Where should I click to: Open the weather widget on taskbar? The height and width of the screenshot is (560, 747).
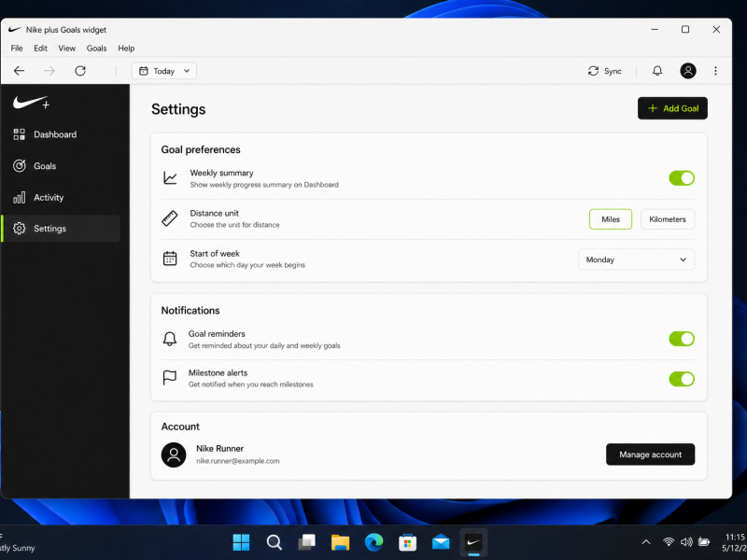point(18,542)
